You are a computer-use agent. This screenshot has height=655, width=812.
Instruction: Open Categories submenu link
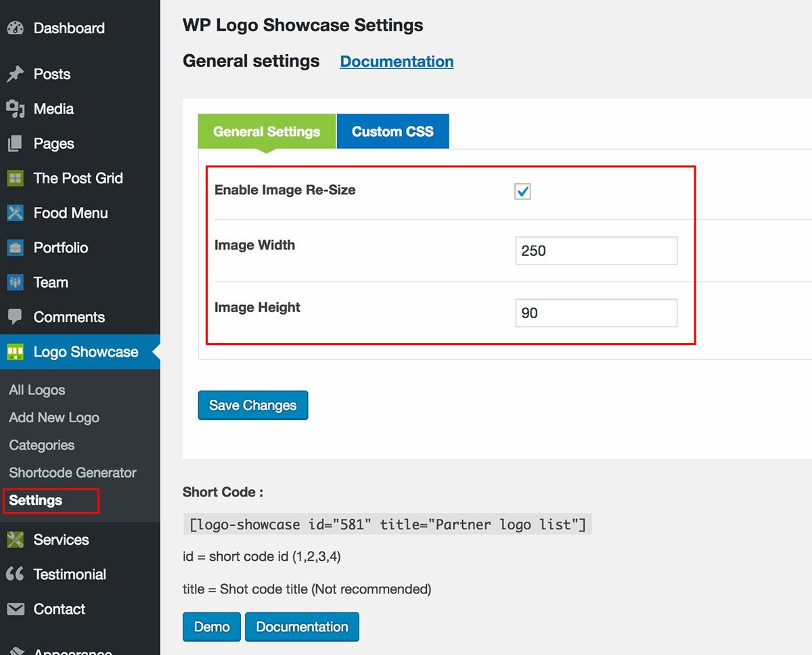[42, 445]
